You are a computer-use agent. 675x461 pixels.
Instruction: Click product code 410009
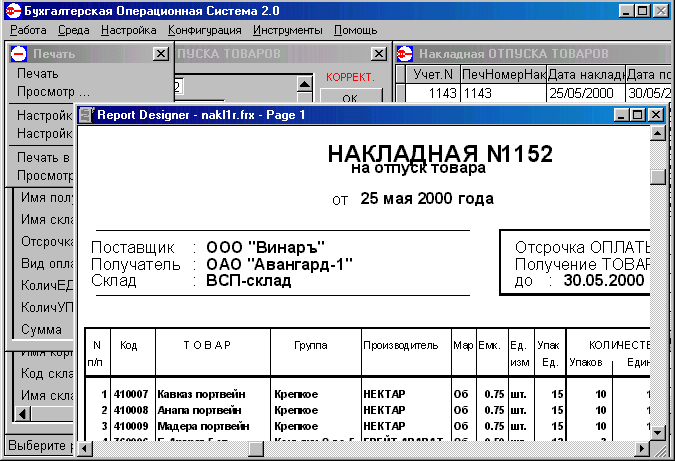click(x=131, y=426)
